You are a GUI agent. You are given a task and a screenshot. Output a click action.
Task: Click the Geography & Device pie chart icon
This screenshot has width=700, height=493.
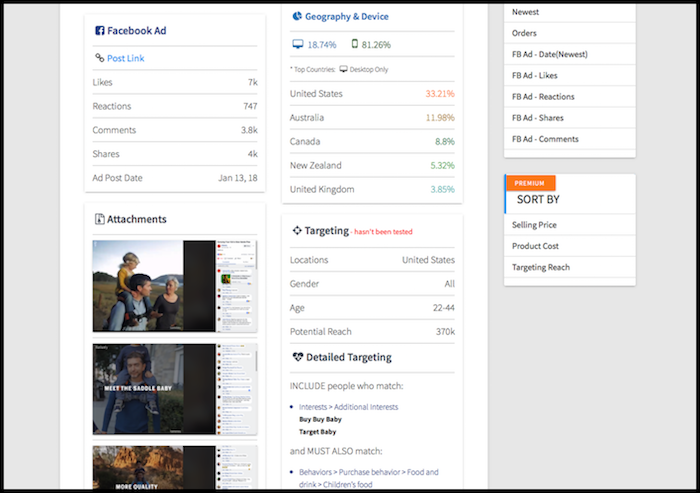click(x=297, y=16)
